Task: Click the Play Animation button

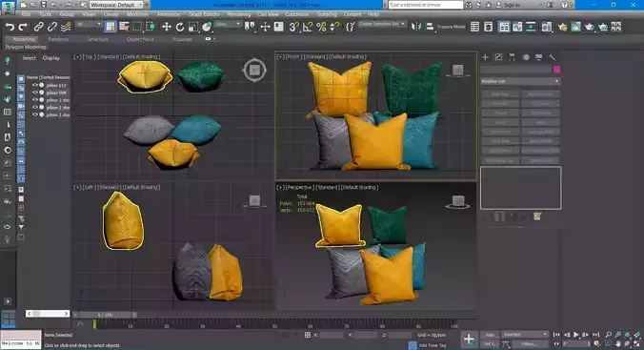Action: 576,335
